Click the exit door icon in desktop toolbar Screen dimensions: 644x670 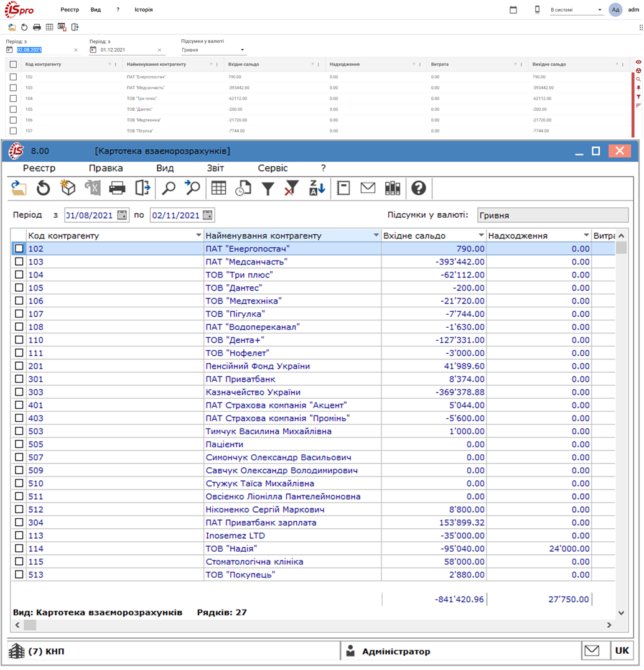142,188
